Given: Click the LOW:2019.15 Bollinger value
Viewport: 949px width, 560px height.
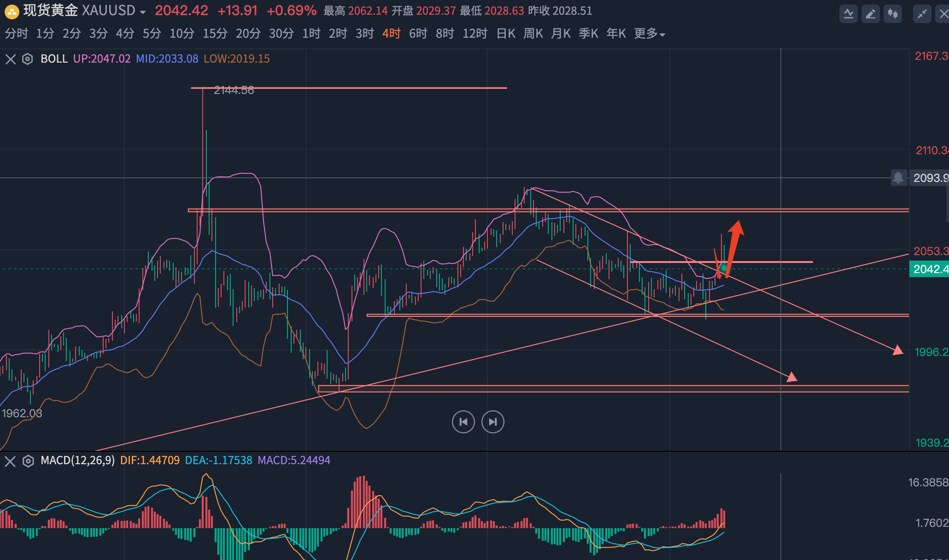Looking at the screenshot, I should [237, 59].
